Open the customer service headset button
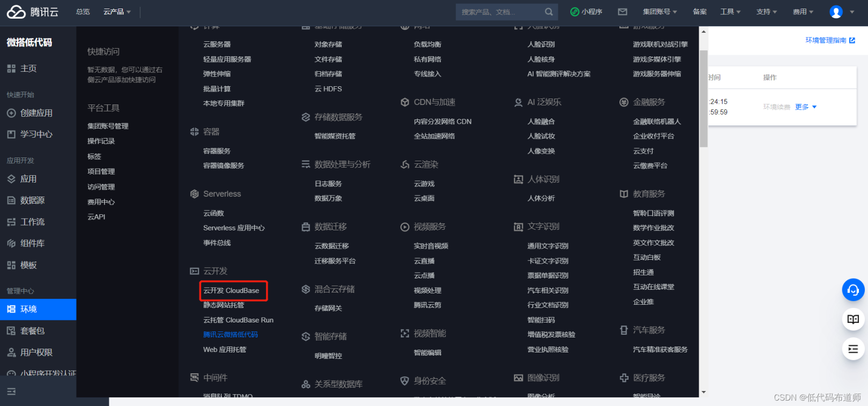Viewport: 868px width, 406px height. point(853,290)
